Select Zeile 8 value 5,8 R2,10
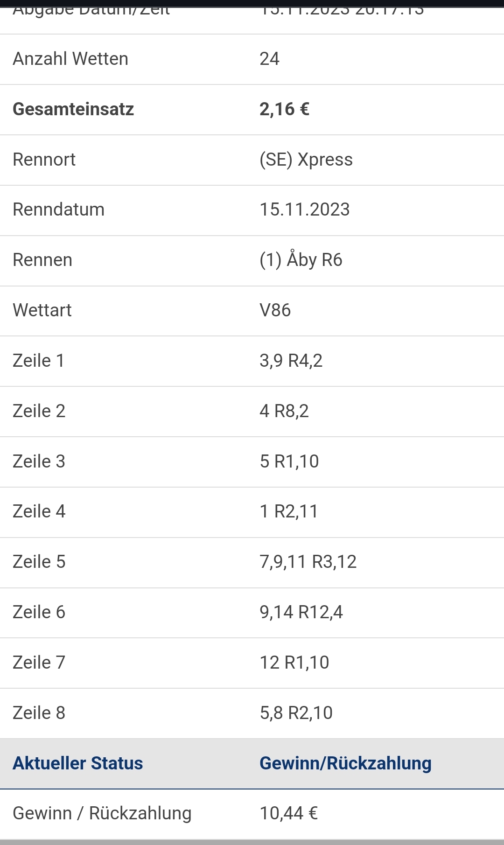This screenshot has height=845, width=504. [x=296, y=713]
